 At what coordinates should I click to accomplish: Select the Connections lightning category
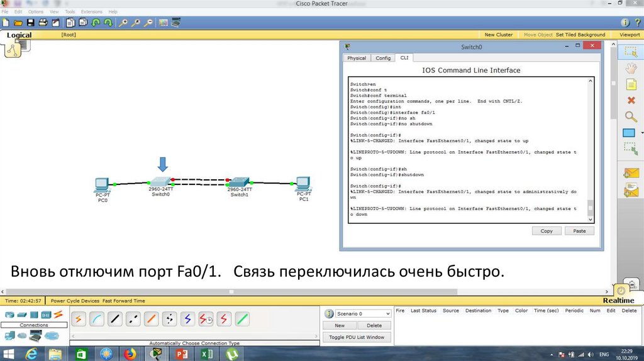(58, 314)
